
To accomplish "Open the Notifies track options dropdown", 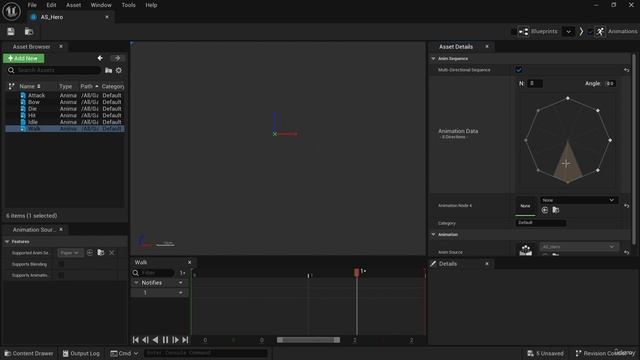I will (180, 282).
